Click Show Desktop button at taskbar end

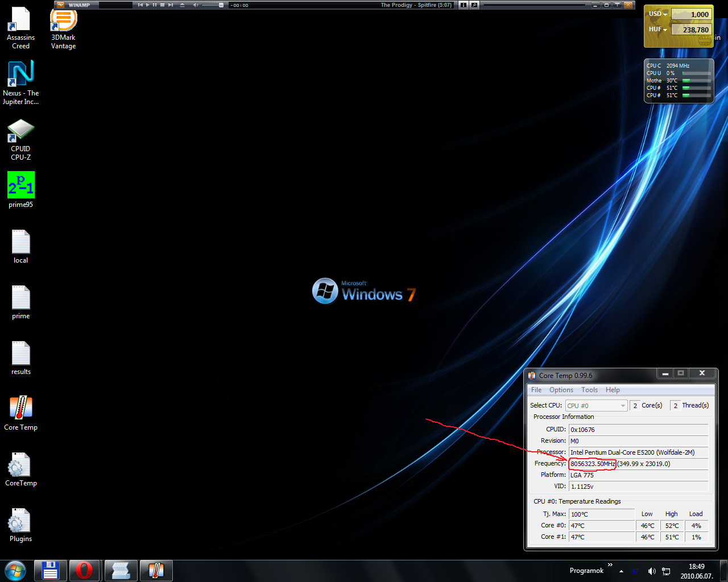[x=723, y=571]
